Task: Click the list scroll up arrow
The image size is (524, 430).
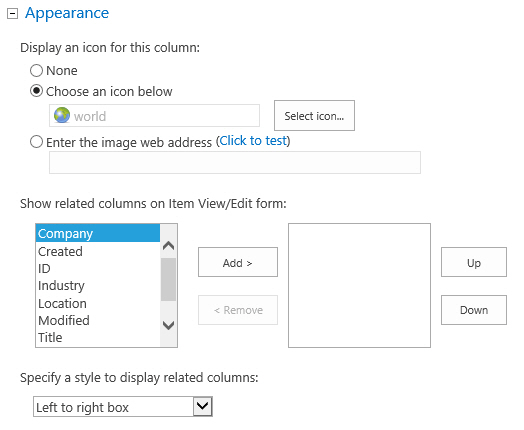Action: 168,246
